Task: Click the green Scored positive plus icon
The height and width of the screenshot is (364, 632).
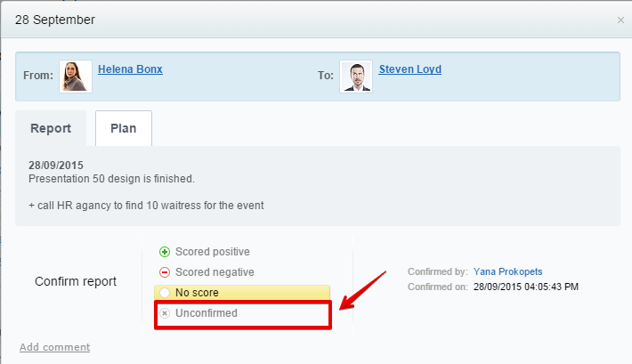Action: click(x=165, y=252)
